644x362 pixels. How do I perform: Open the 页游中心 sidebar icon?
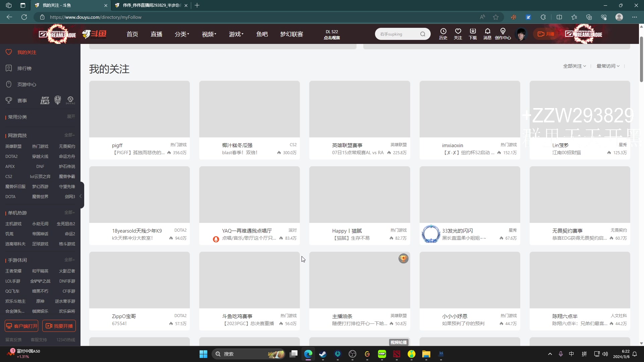pos(8,84)
